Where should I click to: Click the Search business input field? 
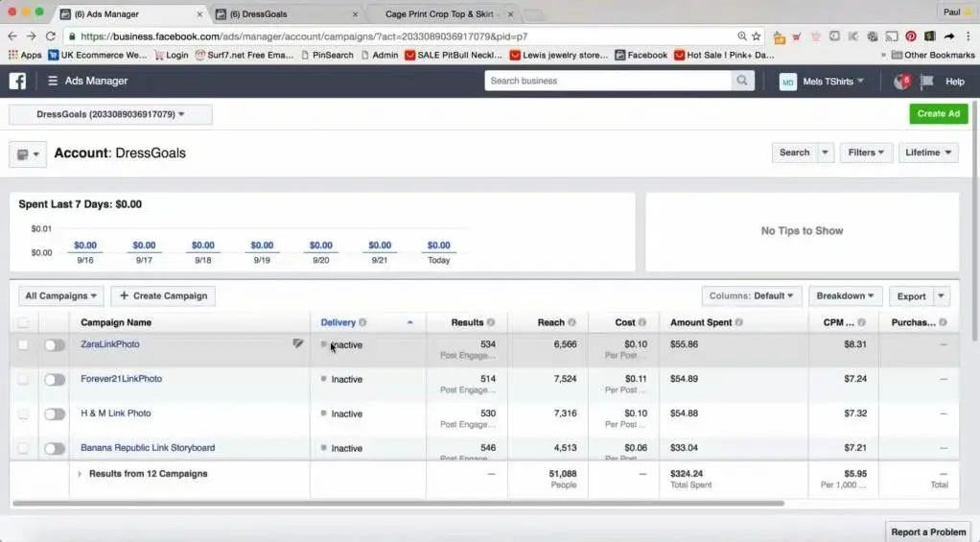tap(608, 81)
